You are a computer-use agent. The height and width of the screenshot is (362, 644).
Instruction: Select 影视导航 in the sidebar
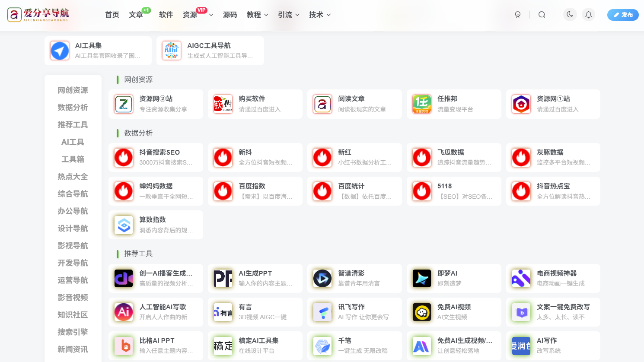pyautogui.click(x=73, y=246)
